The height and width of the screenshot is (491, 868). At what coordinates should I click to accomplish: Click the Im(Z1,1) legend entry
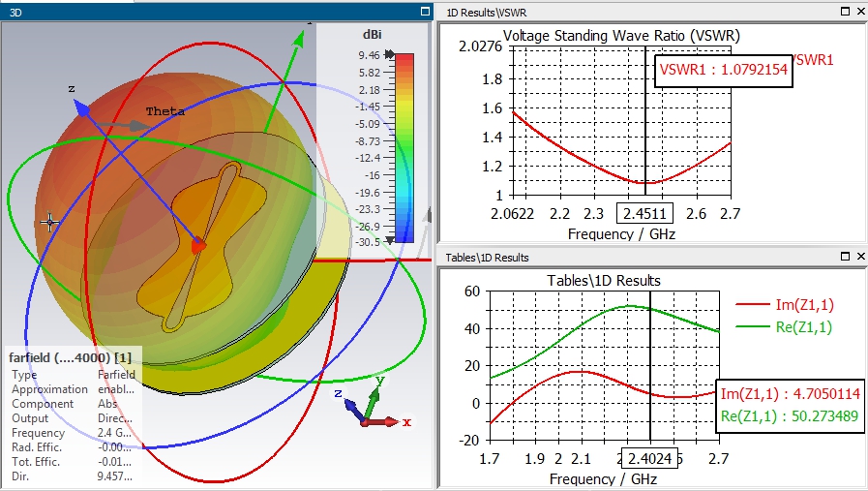point(785,305)
